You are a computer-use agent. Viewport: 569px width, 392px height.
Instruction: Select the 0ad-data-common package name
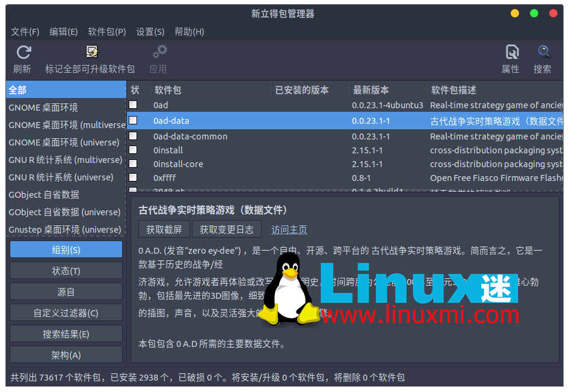click(191, 136)
